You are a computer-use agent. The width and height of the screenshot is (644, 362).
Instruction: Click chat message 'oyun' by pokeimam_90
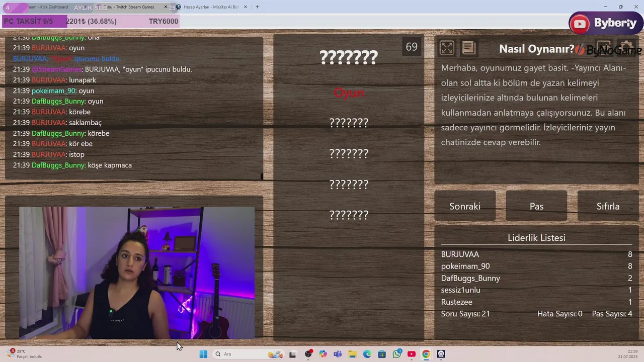coord(53,90)
